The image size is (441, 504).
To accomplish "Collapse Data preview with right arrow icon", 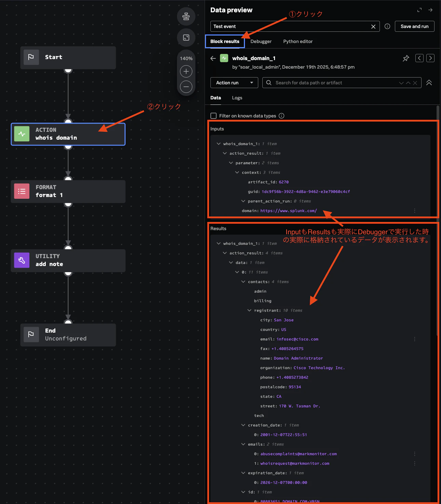I will click(430, 10).
